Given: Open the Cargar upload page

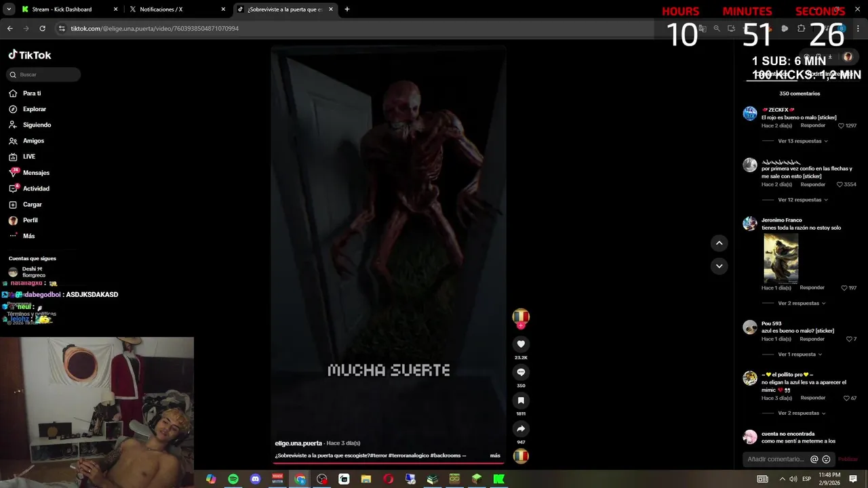Looking at the screenshot, I should click(x=26, y=205).
